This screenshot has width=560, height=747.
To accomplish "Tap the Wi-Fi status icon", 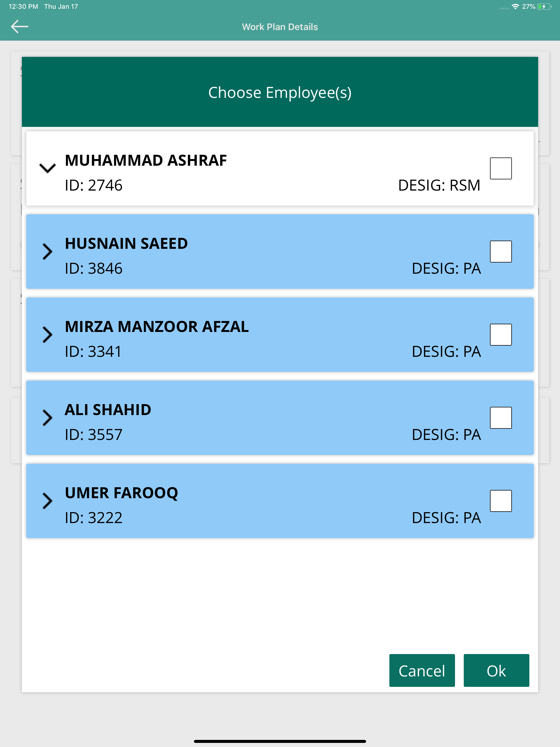I will click(515, 6).
